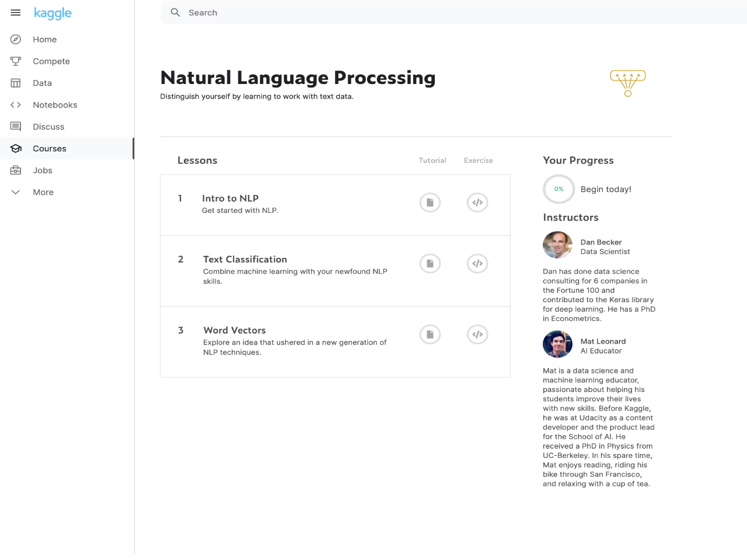The height and width of the screenshot is (560, 747).
Task: Open the Text Classification lesson title
Action: [245, 260]
